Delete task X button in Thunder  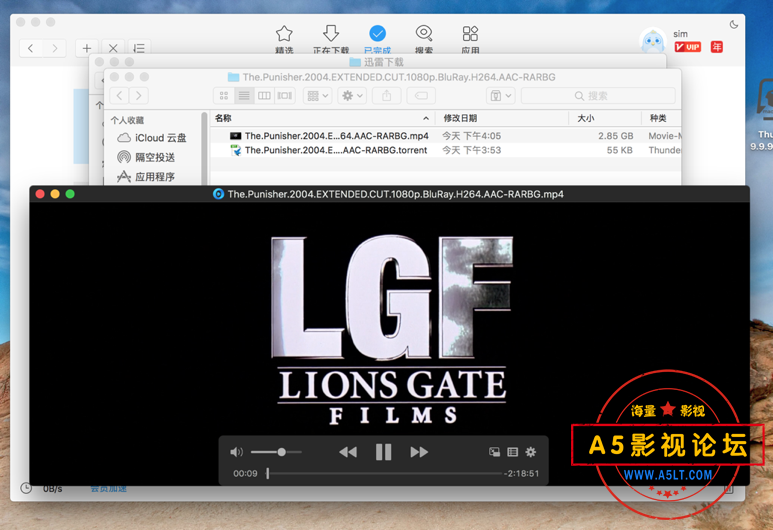click(x=113, y=48)
